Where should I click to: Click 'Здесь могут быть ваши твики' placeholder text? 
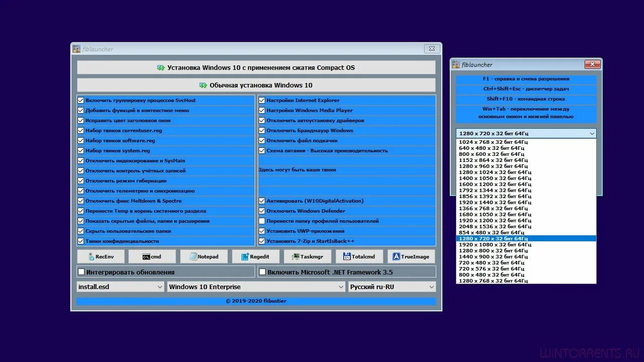[x=297, y=170]
